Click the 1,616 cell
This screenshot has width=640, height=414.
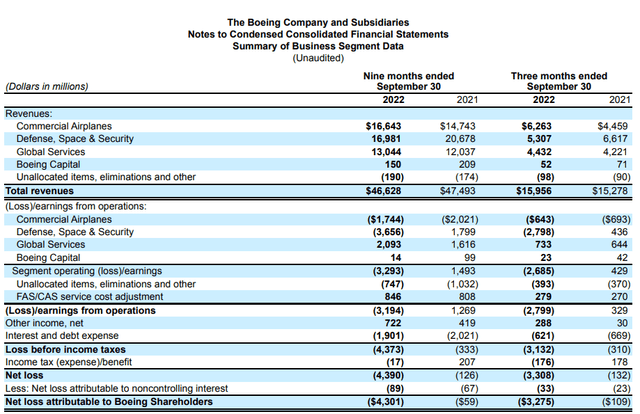463,245
